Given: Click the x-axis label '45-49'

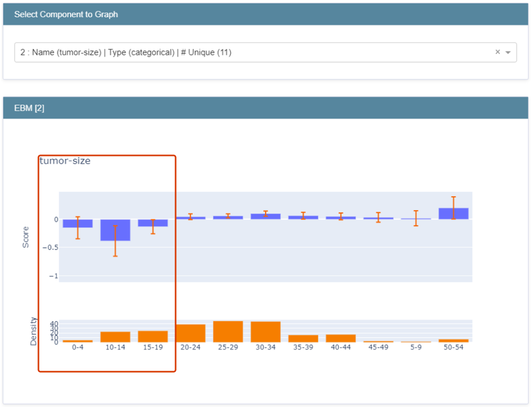Looking at the screenshot, I should point(378,347).
